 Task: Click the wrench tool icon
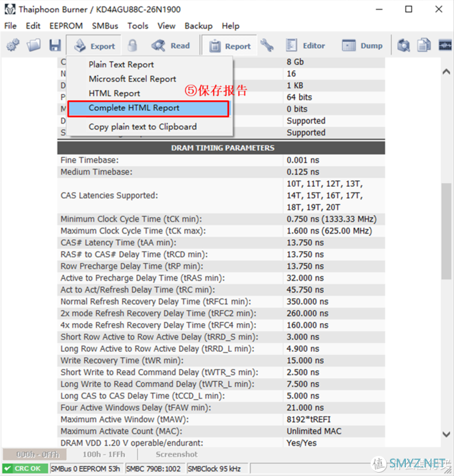[267, 45]
